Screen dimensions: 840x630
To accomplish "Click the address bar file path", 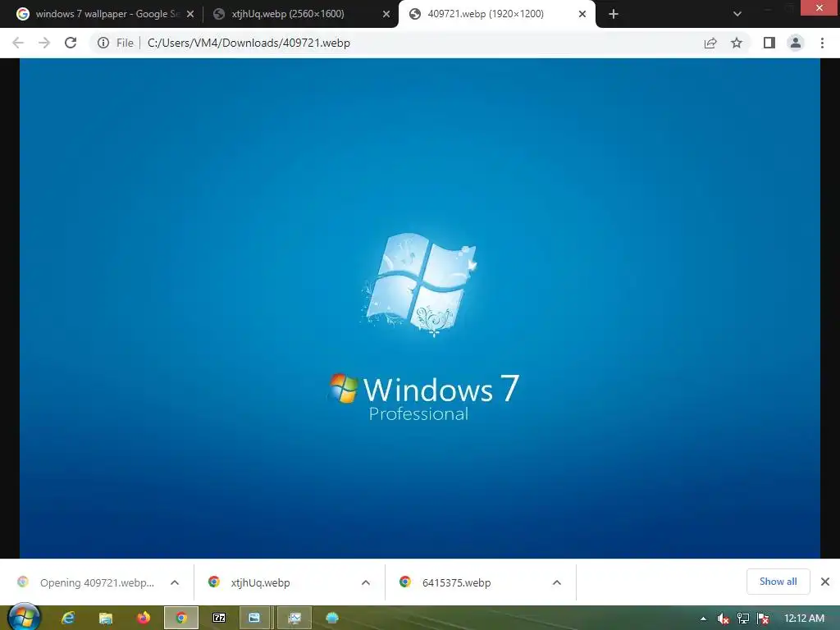I will pyautogui.click(x=249, y=43).
